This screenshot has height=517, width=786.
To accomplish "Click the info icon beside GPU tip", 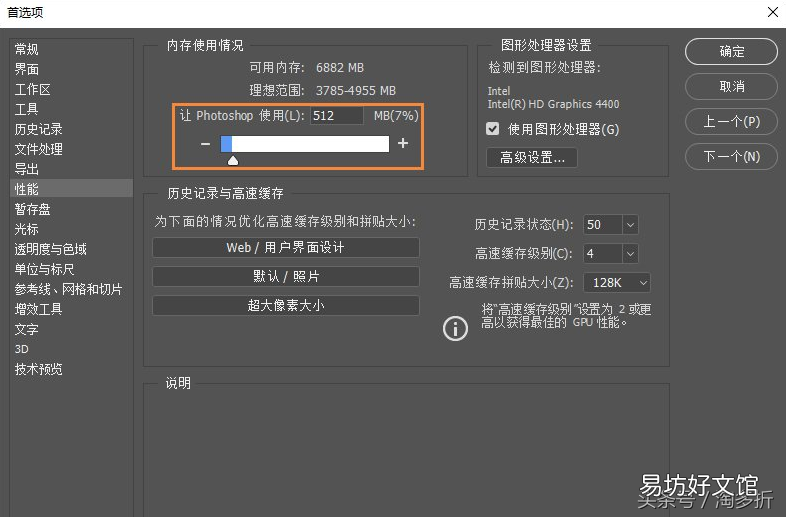I will (x=455, y=329).
